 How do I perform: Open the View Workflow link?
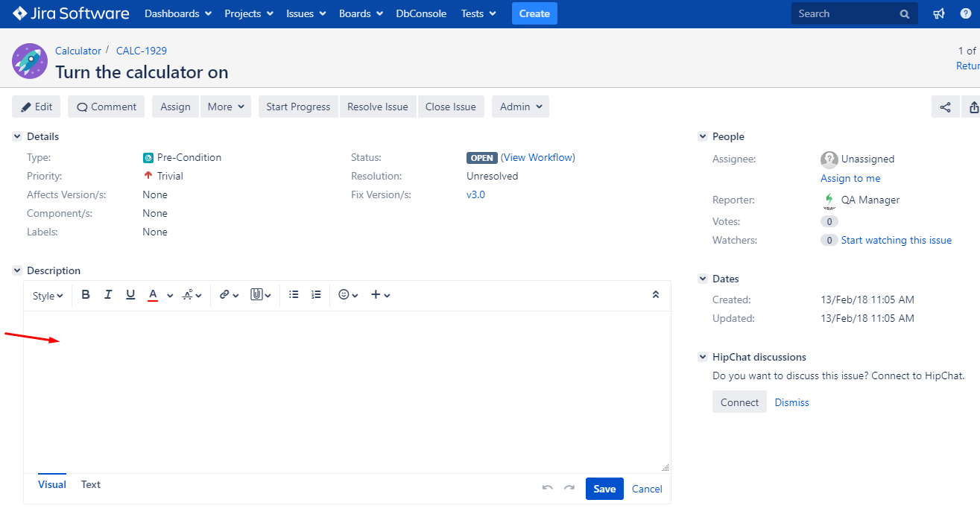[x=538, y=157]
